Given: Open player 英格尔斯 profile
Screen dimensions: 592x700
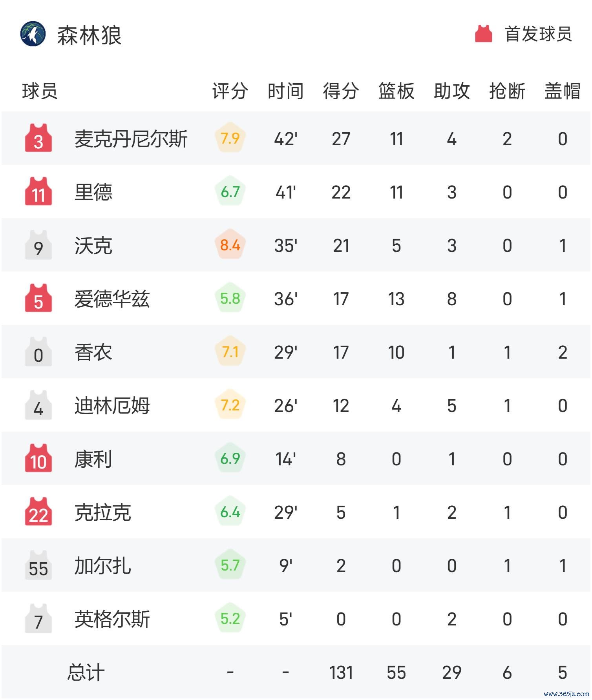Looking at the screenshot, I should pos(112,619).
